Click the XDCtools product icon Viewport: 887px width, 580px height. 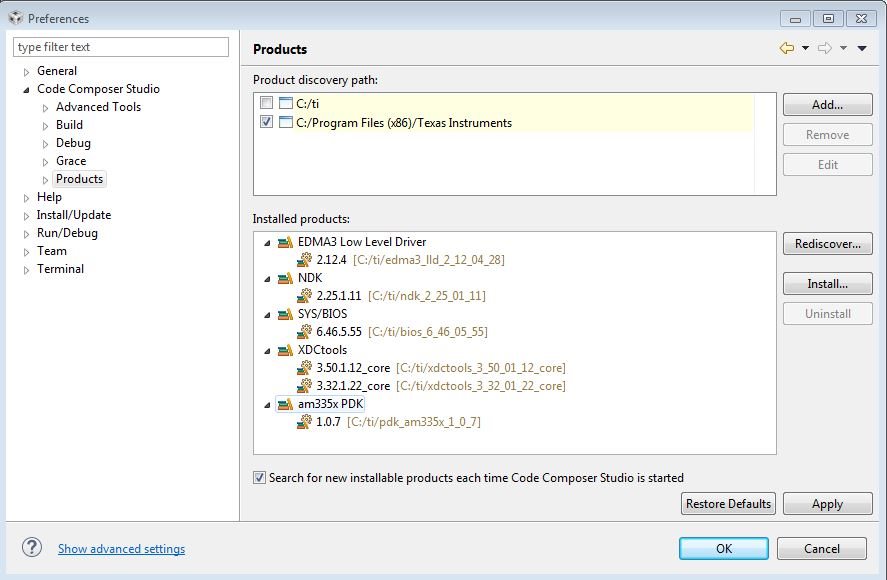click(x=286, y=350)
